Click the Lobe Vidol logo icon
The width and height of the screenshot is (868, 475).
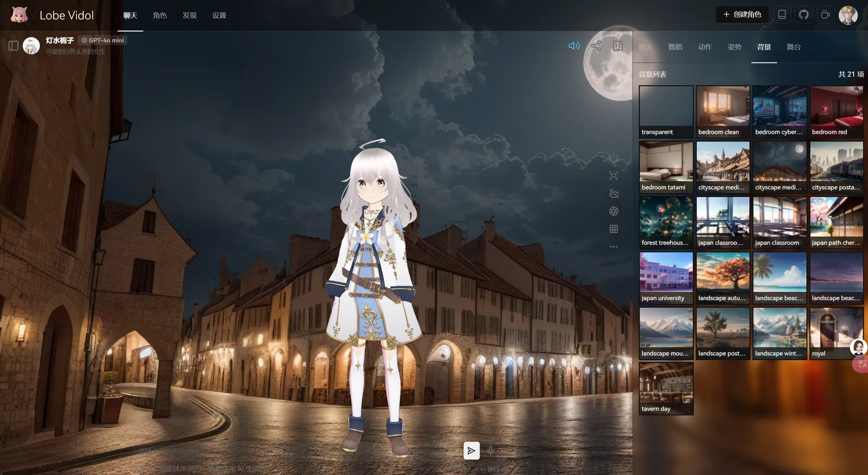(19, 15)
